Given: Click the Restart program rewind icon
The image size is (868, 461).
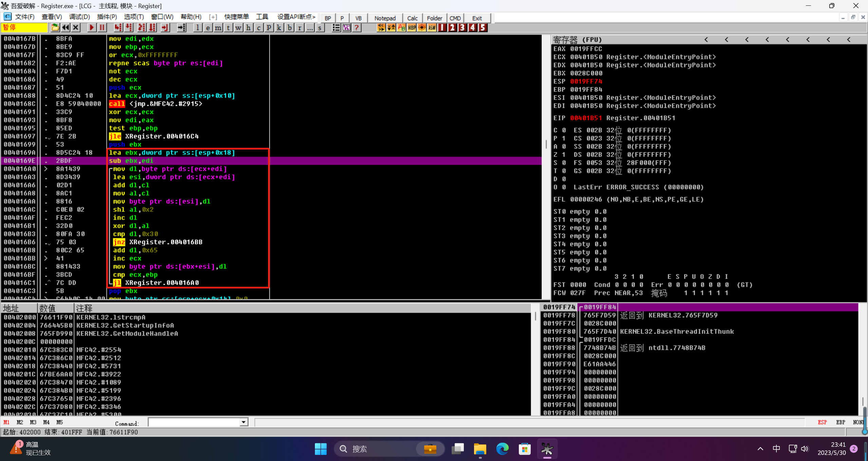Looking at the screenshot, I should point(65,27).
